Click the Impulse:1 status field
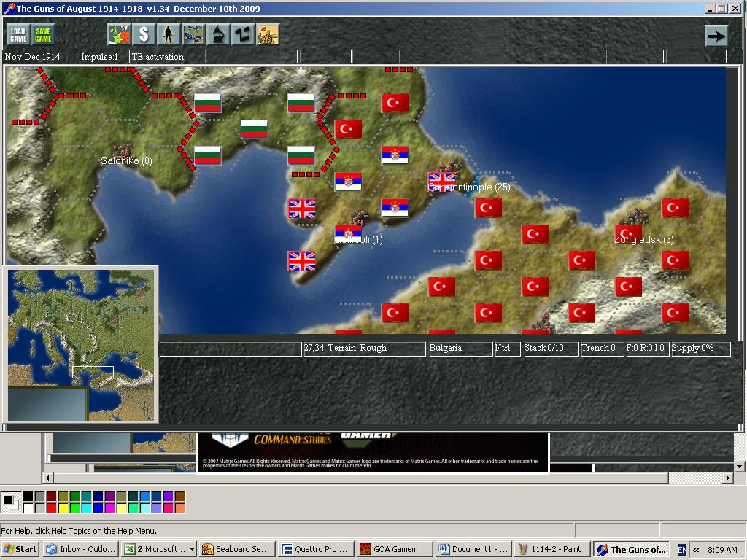This screenshot has width=747, height=560. click(x=104, y=57)
